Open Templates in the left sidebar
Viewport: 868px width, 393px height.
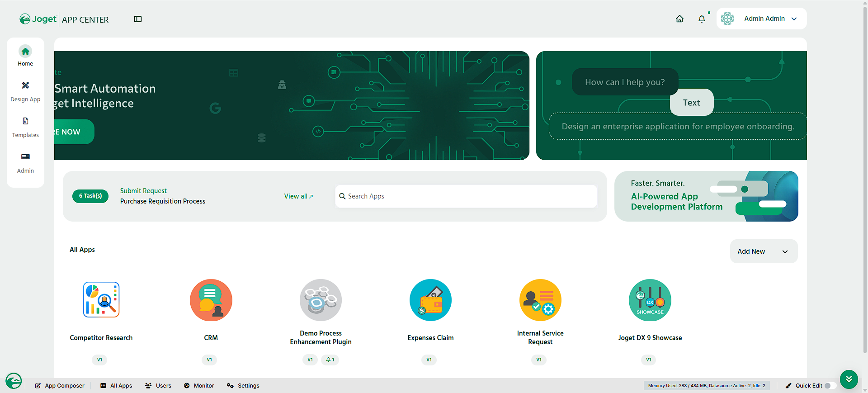[x=25, y=128]
